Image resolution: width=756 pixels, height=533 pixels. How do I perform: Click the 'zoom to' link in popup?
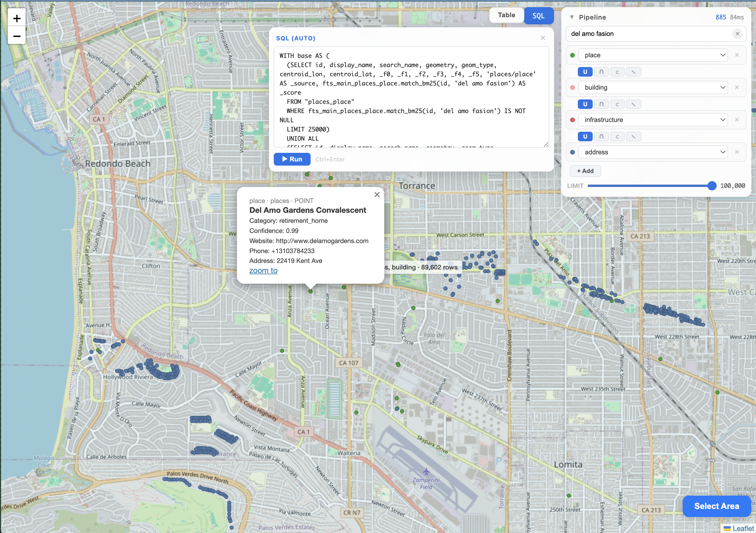263,270
